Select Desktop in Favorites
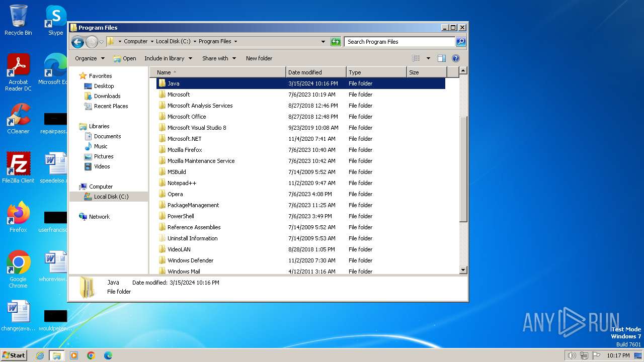The height and width of the screenshot is (362, 644). pos(104,86)
